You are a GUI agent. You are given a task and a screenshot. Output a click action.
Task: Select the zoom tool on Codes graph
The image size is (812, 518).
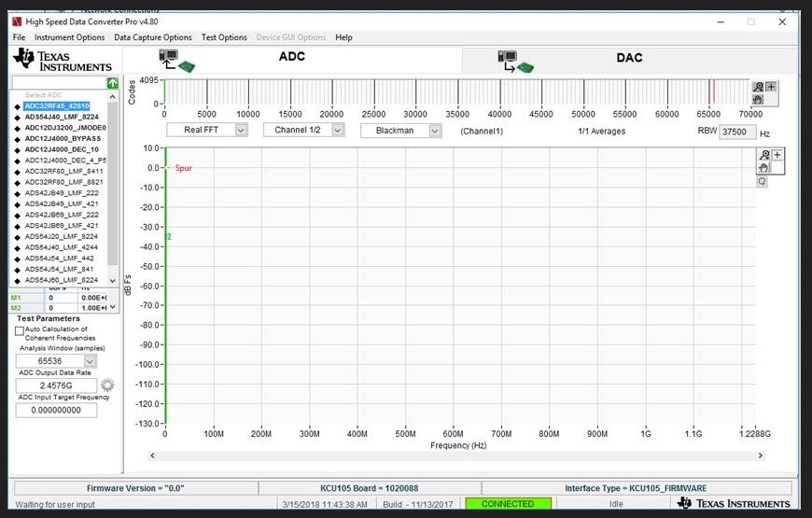click(x=759, y=87)
